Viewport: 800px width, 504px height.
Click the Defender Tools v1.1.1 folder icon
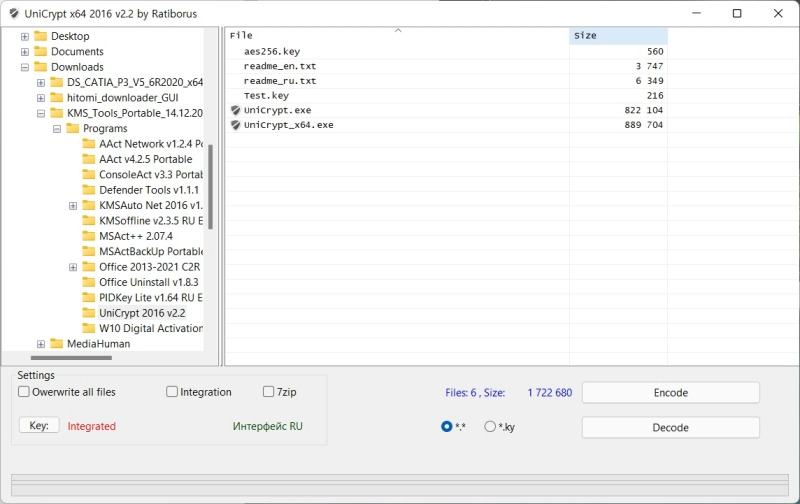(x=89, y=190)
